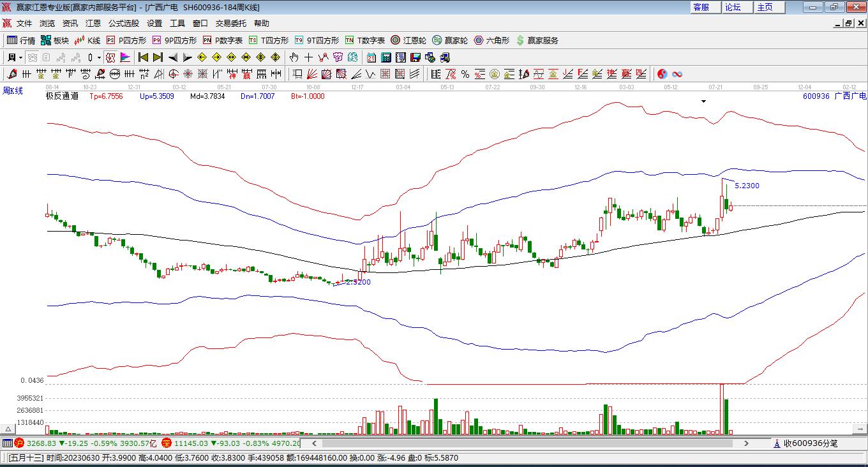Click the yellow diamond left-arrow icon
The width and height of the screenshot is (868, 467).
point(202,57)
